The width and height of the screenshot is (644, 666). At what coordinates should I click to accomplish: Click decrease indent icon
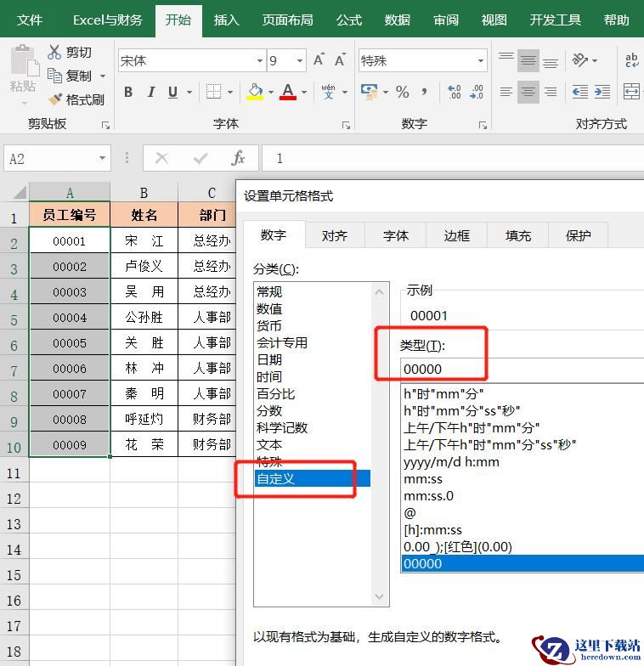pos(579,92)
